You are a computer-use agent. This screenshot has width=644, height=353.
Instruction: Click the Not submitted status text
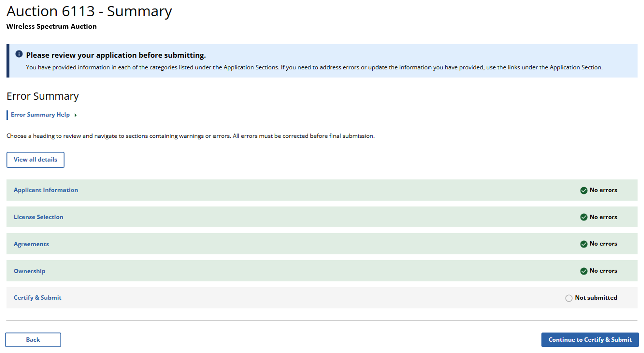[596, 298]
